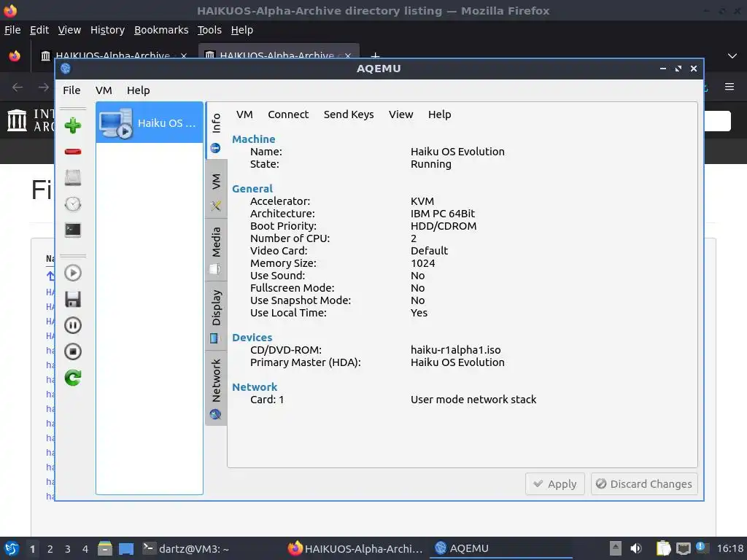Click the AQEMU app icon in title bar
The image size is (747, 560).
66,69
